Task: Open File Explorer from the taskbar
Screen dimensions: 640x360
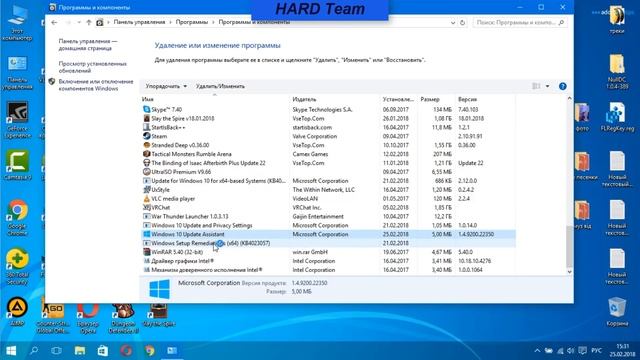Action: [80, 351]
